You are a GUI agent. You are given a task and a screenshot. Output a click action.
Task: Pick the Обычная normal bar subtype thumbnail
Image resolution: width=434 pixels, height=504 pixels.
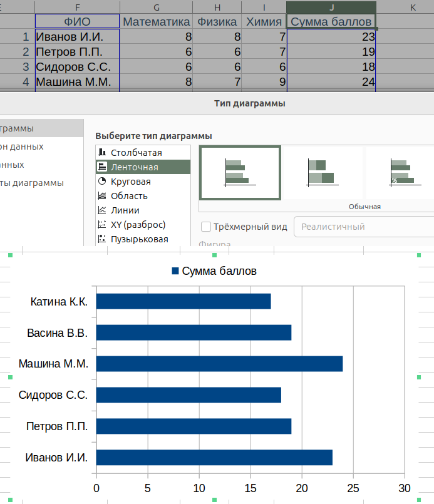click(240, 172)
